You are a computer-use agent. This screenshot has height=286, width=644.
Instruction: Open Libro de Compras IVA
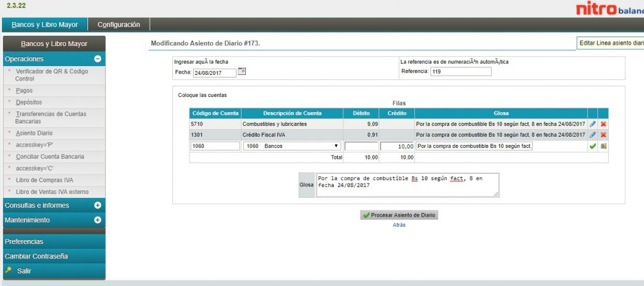[44, 180]
